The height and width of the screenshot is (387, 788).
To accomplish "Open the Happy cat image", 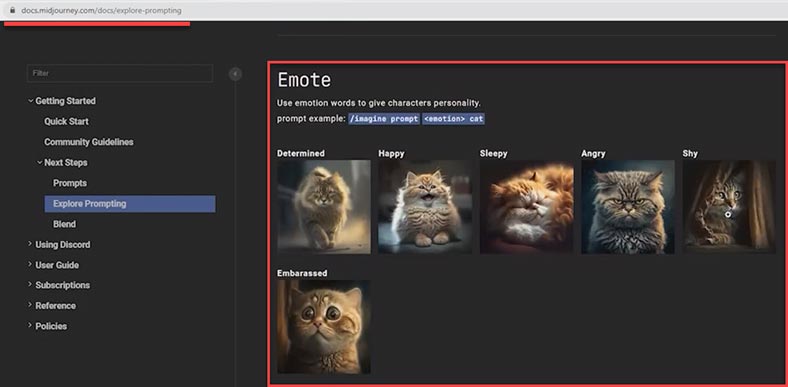I will pos(425,207).
